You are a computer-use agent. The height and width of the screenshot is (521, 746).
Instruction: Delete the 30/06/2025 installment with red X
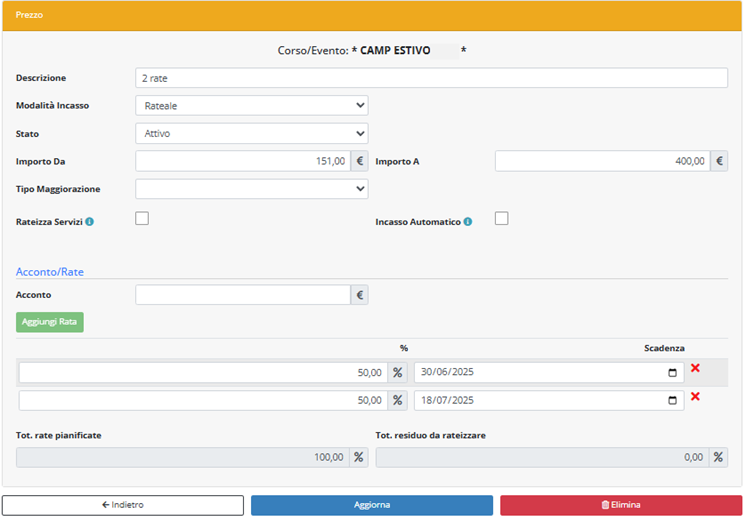point(695,369)
